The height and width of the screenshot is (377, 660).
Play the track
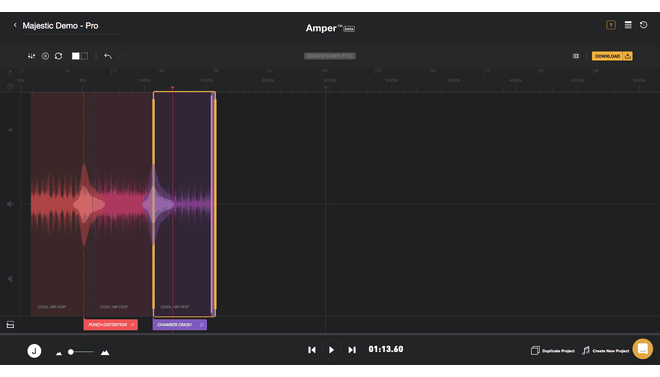pyautogui.click(x=331, y=350)
